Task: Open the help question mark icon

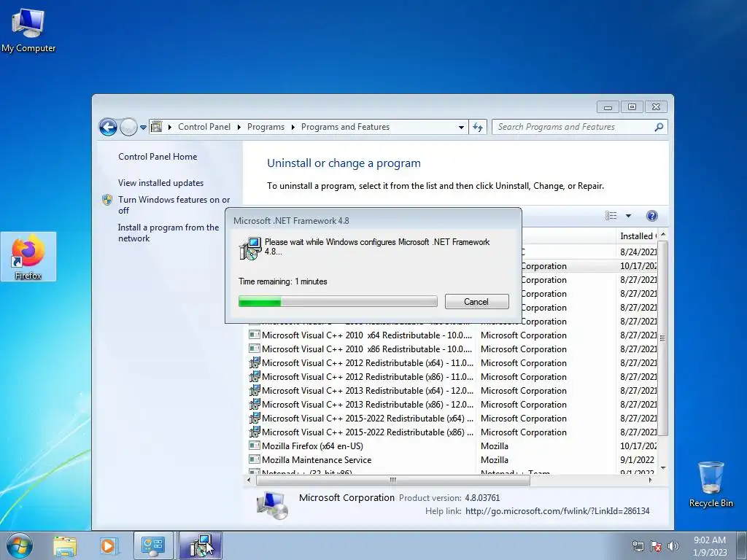Action: (x=651, y=216)
